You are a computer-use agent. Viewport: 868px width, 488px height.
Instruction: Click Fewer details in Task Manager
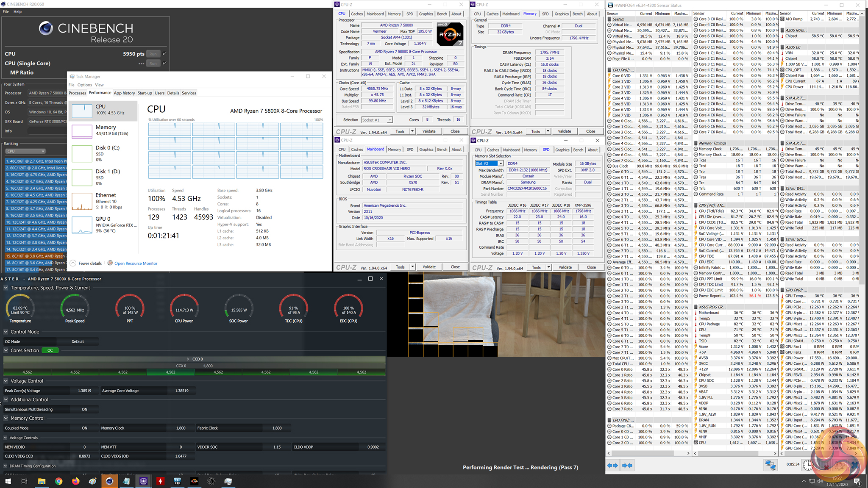click(90, 263)
